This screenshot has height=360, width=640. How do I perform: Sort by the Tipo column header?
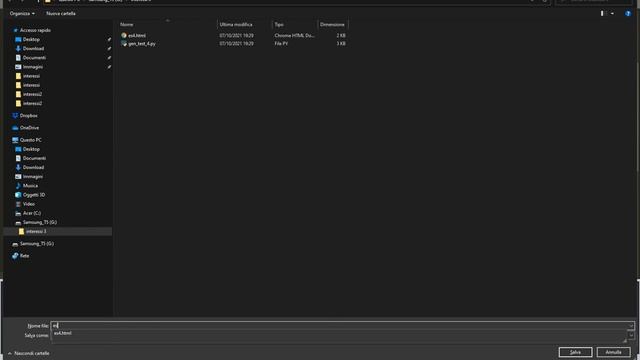[x=279, y=24]
